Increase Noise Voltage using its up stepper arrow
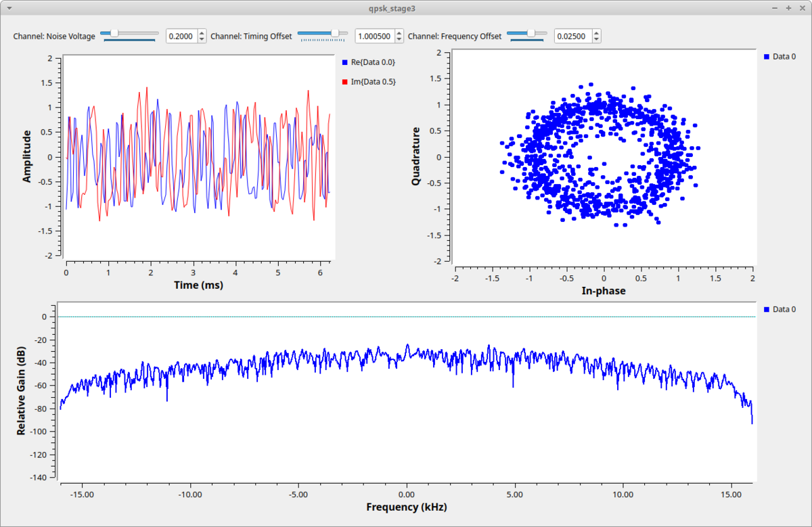Screen dimensions: 812x527 click(201, 32)
